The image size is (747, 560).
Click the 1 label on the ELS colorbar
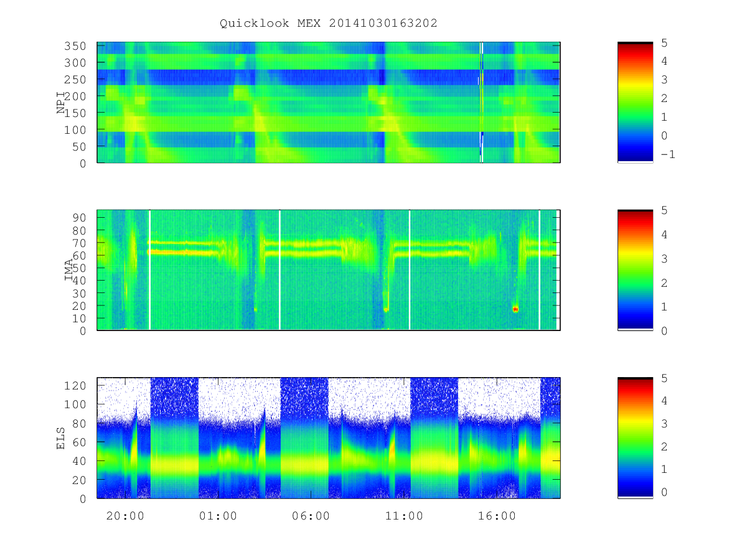point(664,469)
